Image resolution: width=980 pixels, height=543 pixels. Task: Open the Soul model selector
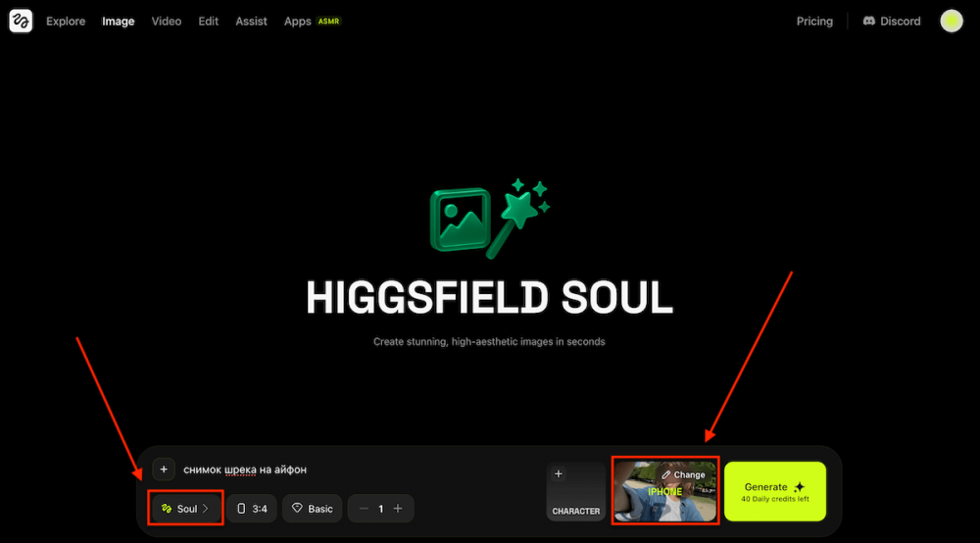click(185, 509)
